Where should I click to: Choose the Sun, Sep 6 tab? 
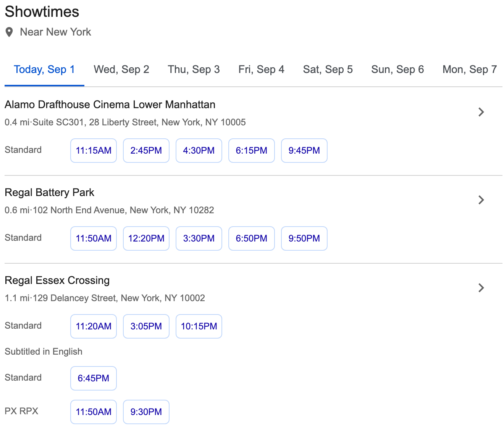coord(397,70)
